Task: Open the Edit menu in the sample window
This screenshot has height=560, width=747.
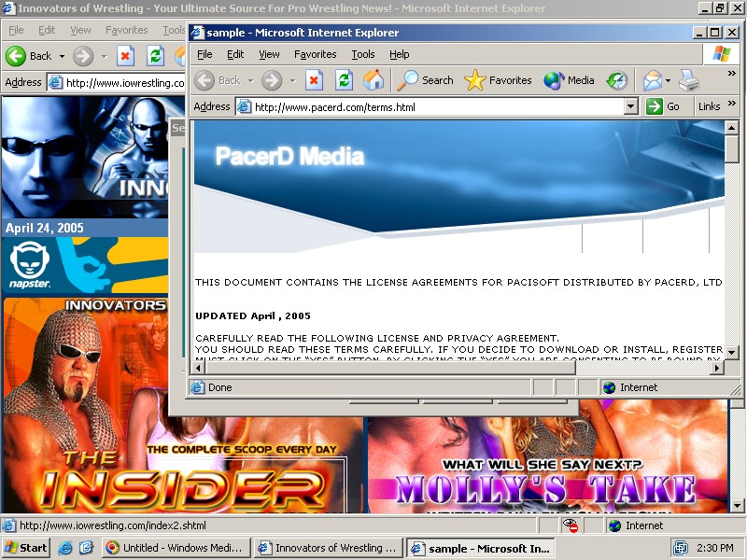Action: 235,54
